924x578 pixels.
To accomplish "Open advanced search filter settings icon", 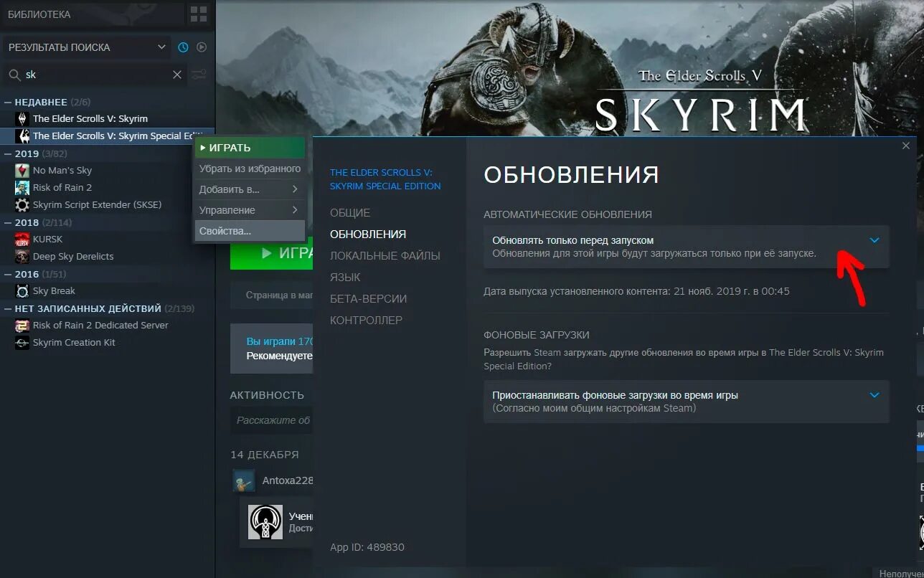I will (x=199, y=75).
